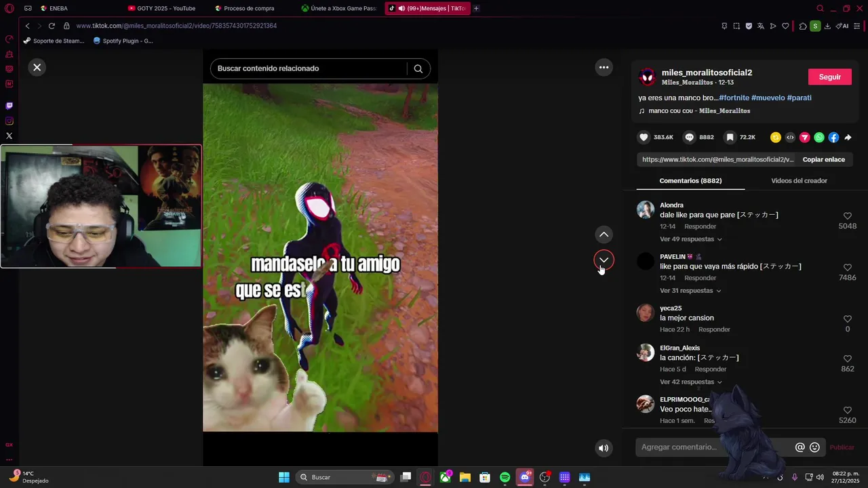Open X (Twitter) in Opera sidebar
The width and height of the screenshot is (868, 488).
[x=9, y=136]
